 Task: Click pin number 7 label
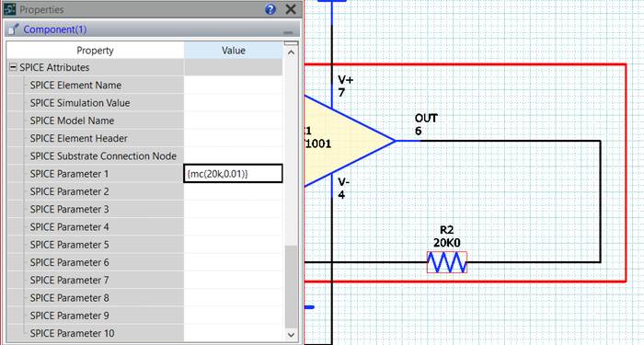tap(341, 93)
